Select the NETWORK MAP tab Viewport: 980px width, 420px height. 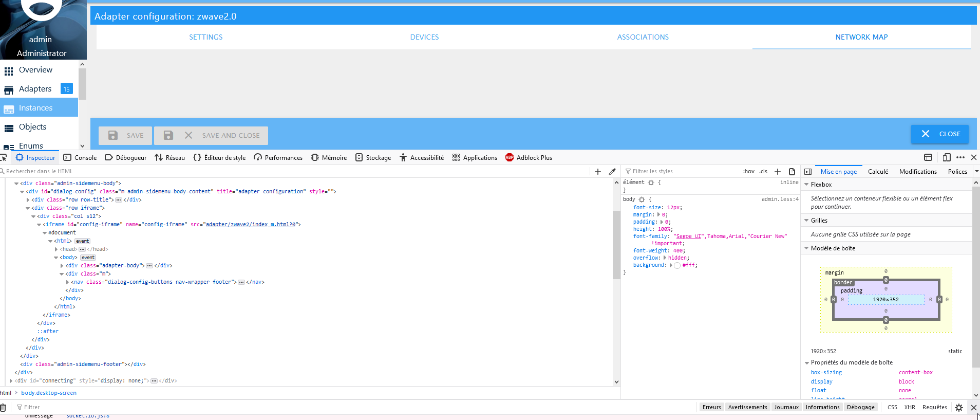pyautogui.click(x=861, y=37)
